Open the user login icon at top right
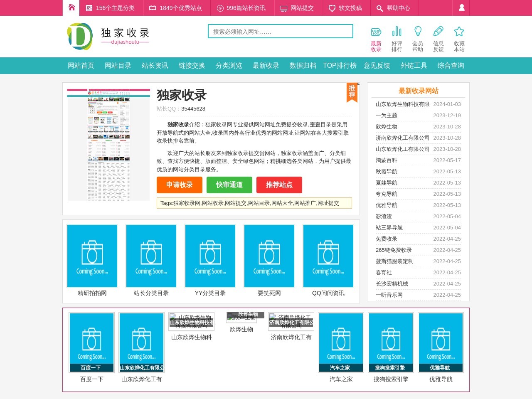This screenshot has height=399, width=532. coord(461,7)
